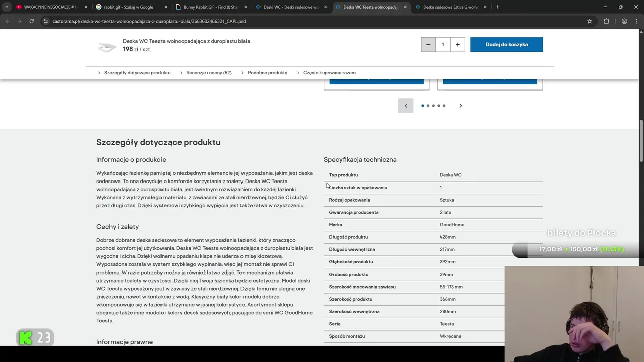The width and height of the screenshot is (644, 362).
Task: Jump to Szczegóły dotyczące produktu section
Action: click(137, 73)
